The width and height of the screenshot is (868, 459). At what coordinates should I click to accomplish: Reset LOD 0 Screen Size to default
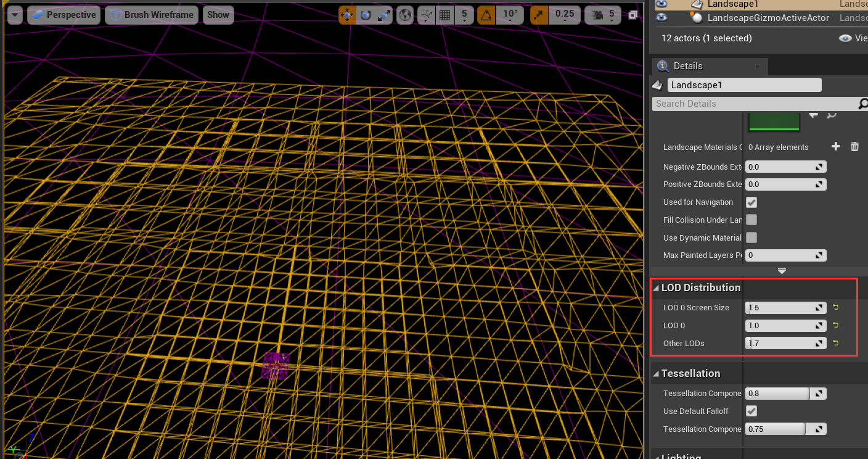coord(836,307)
